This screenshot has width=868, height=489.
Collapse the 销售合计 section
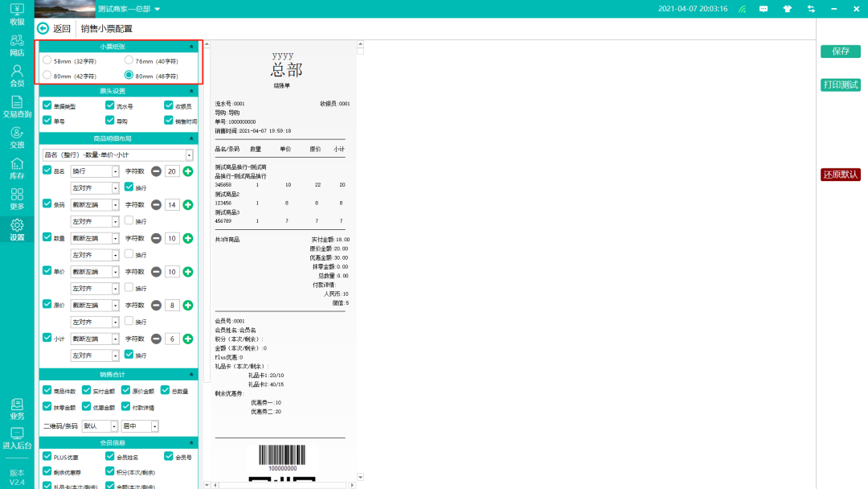tap(191, 375)
